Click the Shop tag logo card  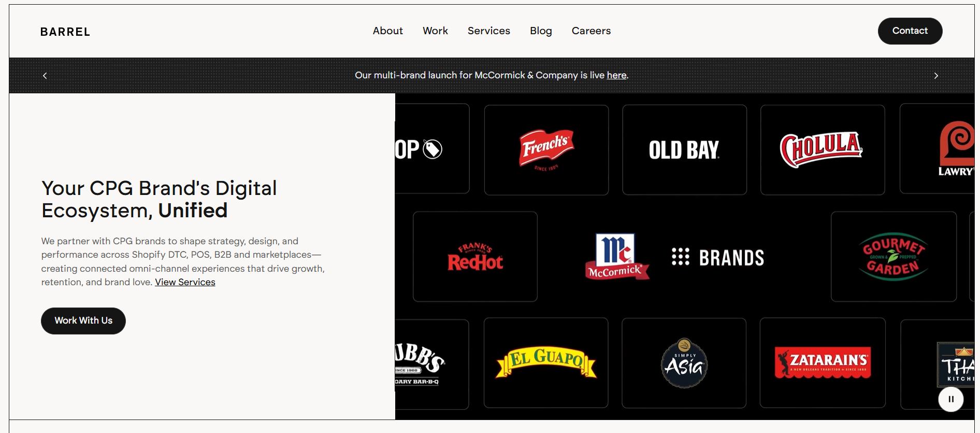click(x=432, y=149)
